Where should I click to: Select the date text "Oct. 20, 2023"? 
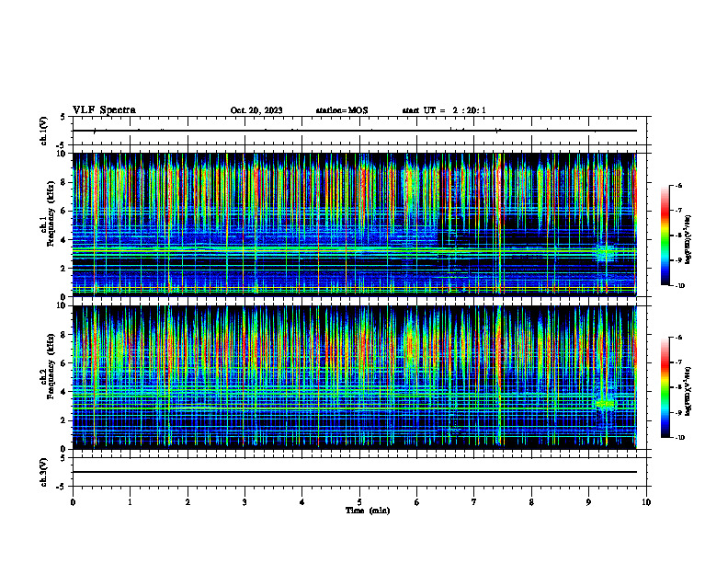coord(256,110)
